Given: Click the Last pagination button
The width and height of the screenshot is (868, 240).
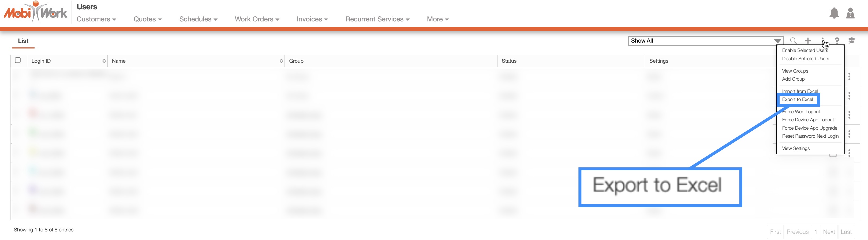Looking at the screenshot, I should (846, 232).
